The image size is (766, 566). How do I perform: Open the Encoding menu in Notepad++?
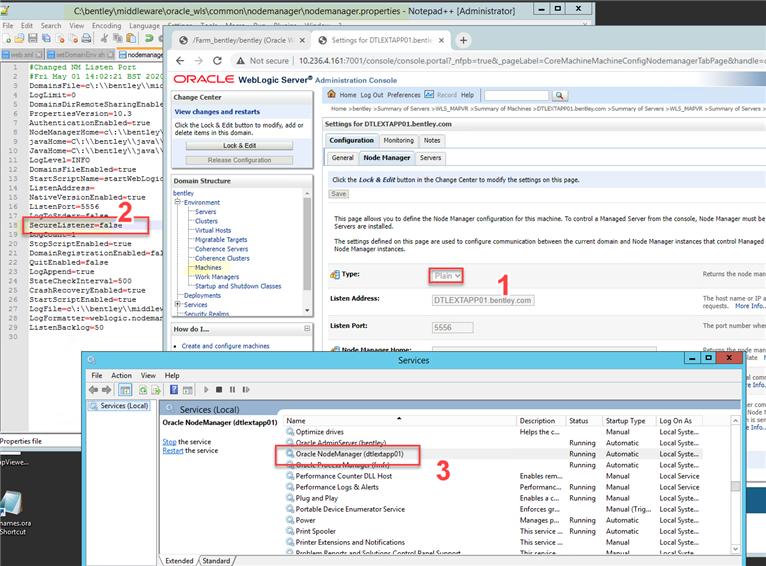pos(106,25)
